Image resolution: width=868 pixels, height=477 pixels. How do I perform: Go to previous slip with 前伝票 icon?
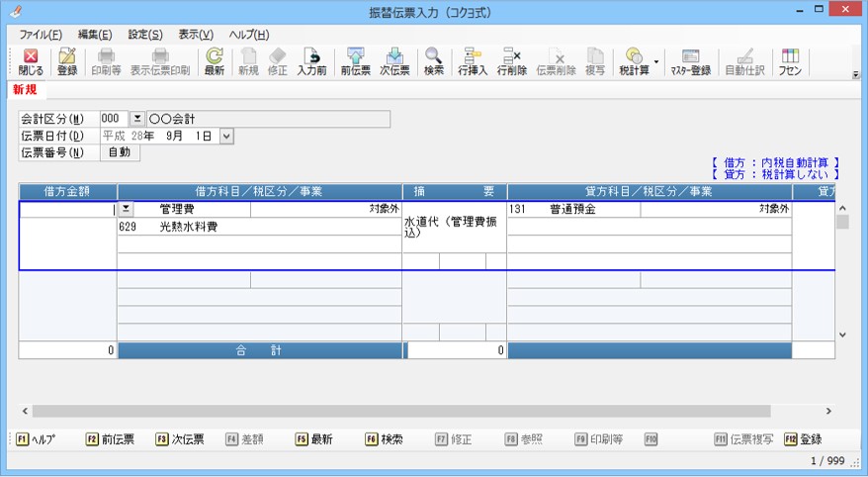(x=355, y=61)
